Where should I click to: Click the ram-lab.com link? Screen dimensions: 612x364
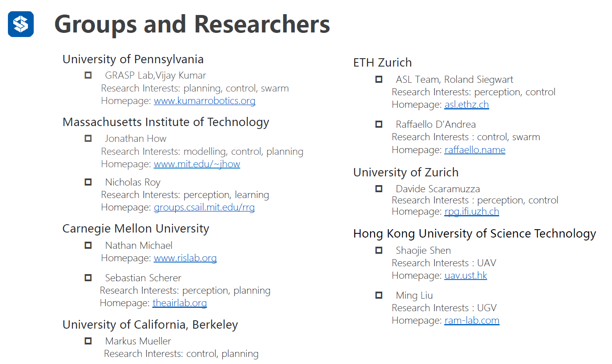click(472, 320)
